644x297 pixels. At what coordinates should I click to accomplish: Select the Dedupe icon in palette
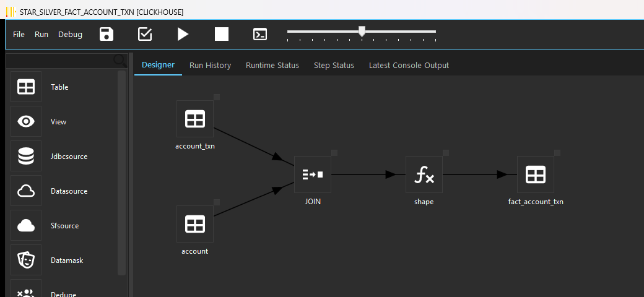point(26,288)
